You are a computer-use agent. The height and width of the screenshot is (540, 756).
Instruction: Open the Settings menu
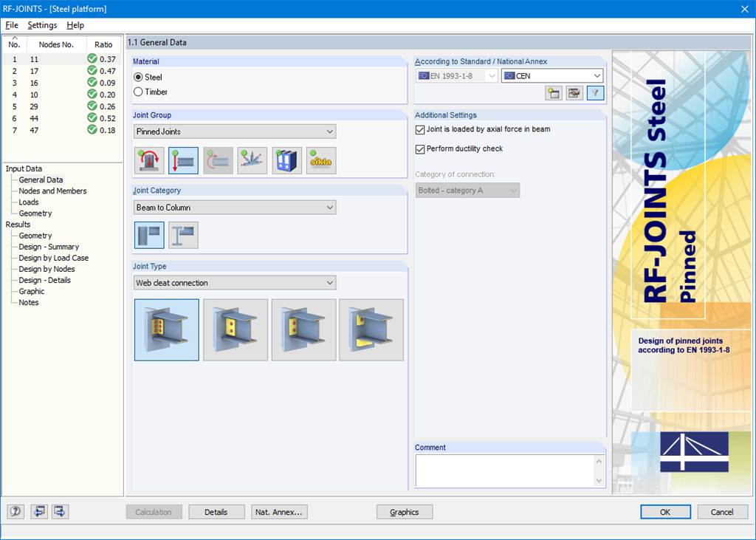pyautogui.click(x=42, y=24)
